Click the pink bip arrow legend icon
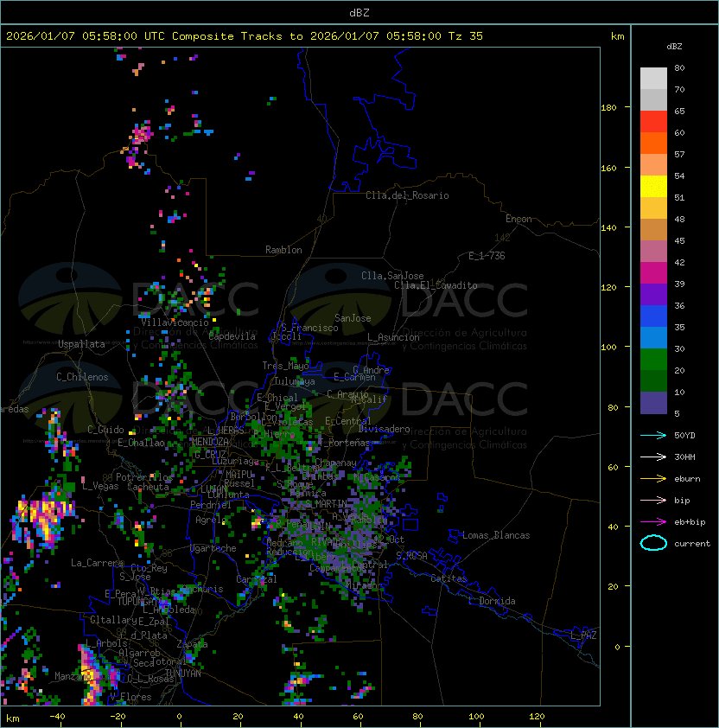This screenshot has height=728, width=719. pyautogui.click(x=653, y=500)
